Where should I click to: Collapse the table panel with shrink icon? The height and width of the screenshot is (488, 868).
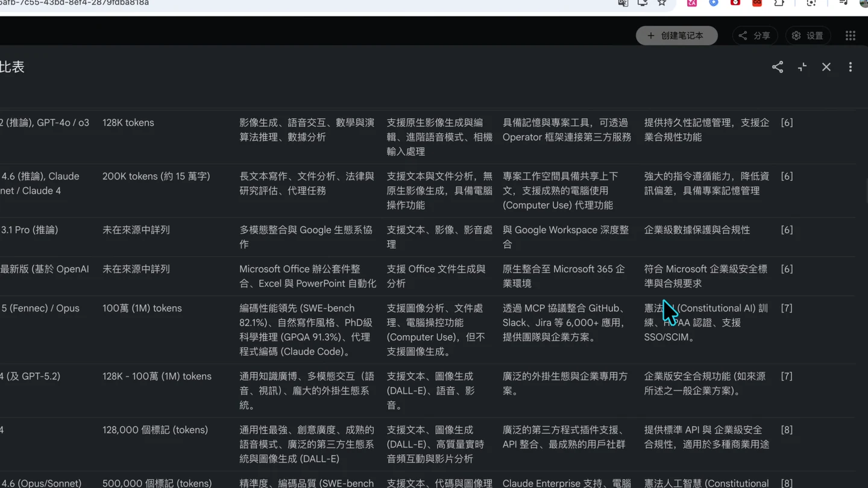(x=802, y=67)
